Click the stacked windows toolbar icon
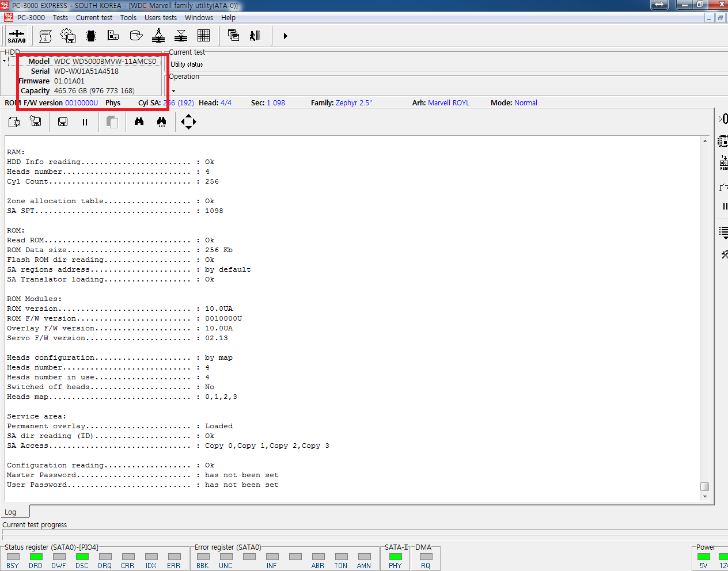The width and height of the screenshot is (728, 571). click(x=233, y=36)
